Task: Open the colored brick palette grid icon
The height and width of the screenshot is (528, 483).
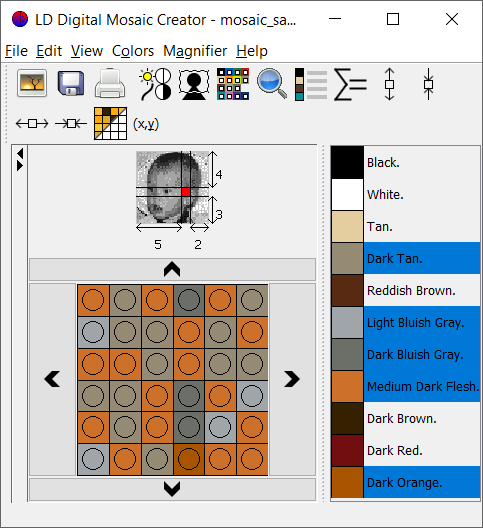Action: [233, 84]
